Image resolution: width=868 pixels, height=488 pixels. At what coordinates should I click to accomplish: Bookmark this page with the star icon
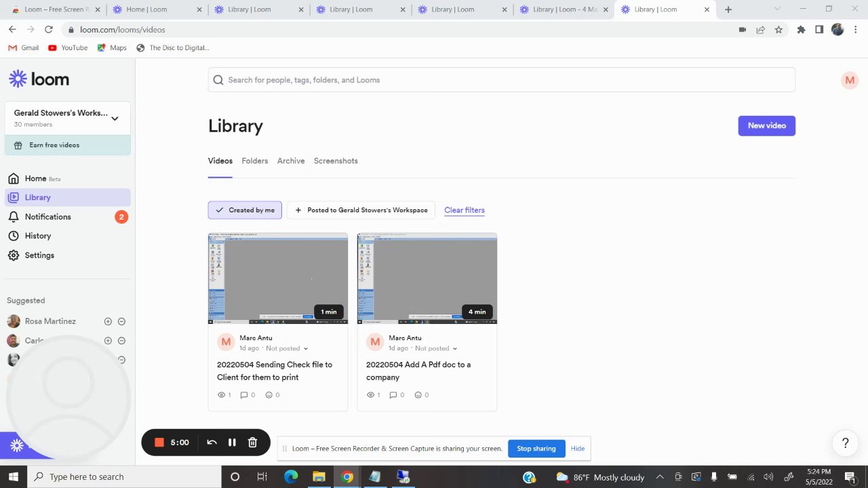coord(778,30)
